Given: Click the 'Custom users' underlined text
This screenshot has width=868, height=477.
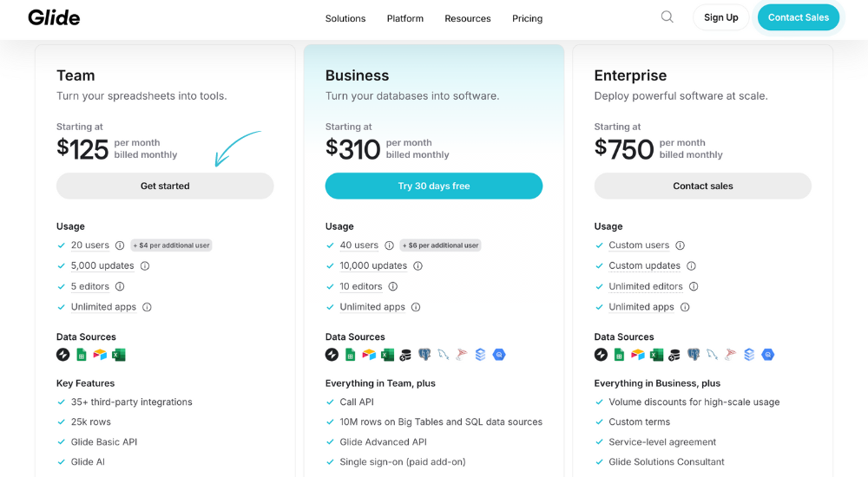Looking at the screenshot, I should (639, 245).
